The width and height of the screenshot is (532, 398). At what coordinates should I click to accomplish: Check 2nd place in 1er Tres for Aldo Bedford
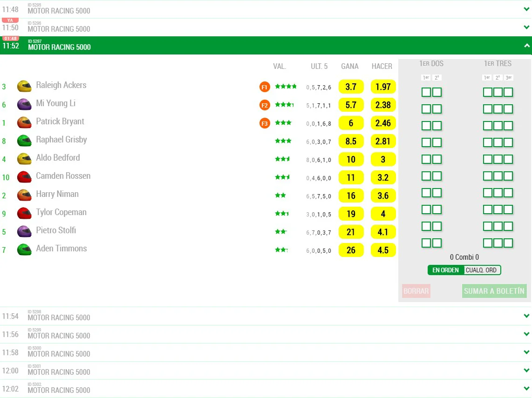[498, 159]
